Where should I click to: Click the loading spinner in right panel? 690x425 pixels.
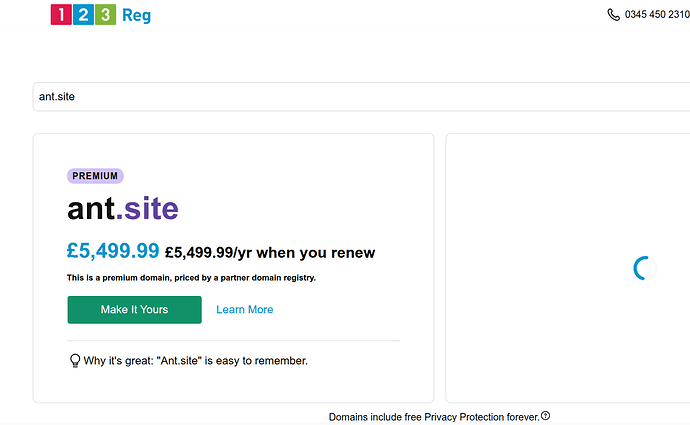coord(645,268)
